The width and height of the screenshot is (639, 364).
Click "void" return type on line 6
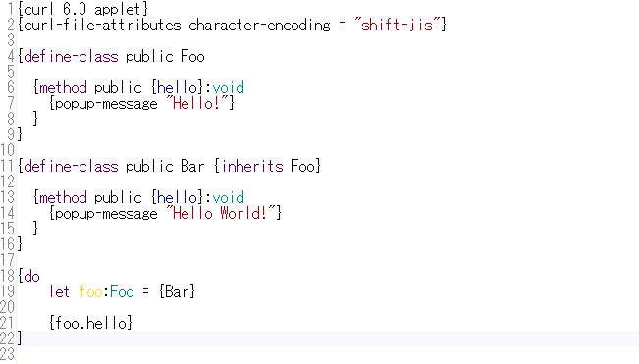click(228, 87)
